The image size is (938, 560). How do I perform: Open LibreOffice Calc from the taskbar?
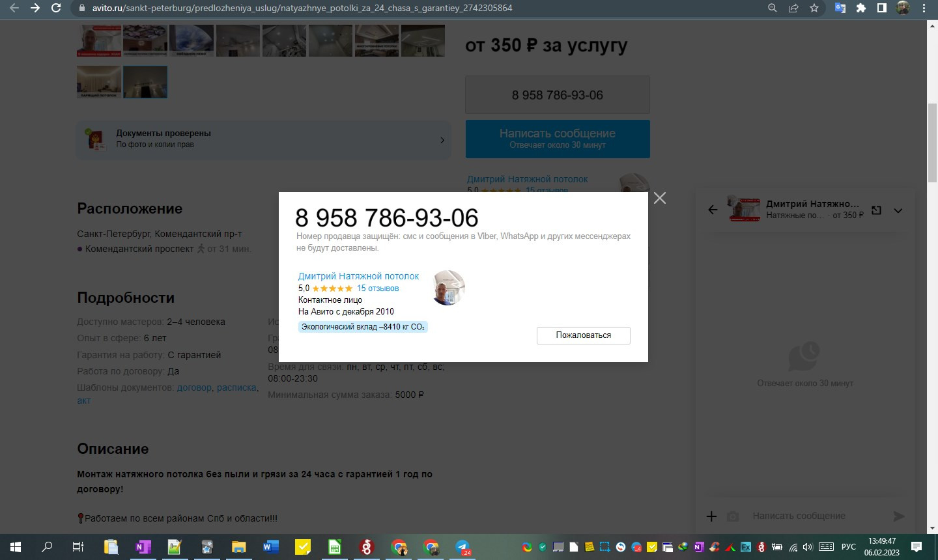click(x=335, y=547)
